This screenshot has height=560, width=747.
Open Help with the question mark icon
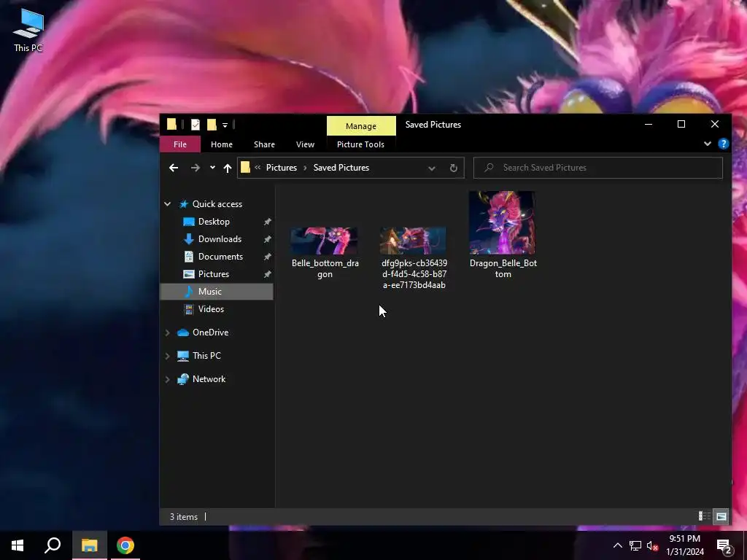click(x=723, y=144)
